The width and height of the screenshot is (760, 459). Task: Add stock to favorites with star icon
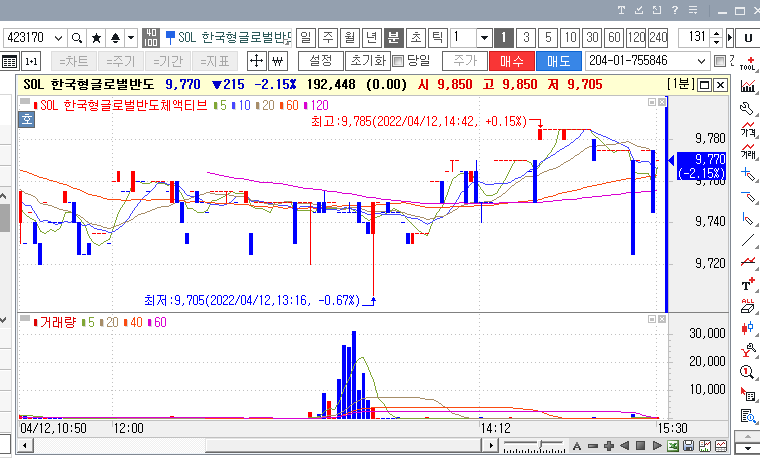coord(96,38)
